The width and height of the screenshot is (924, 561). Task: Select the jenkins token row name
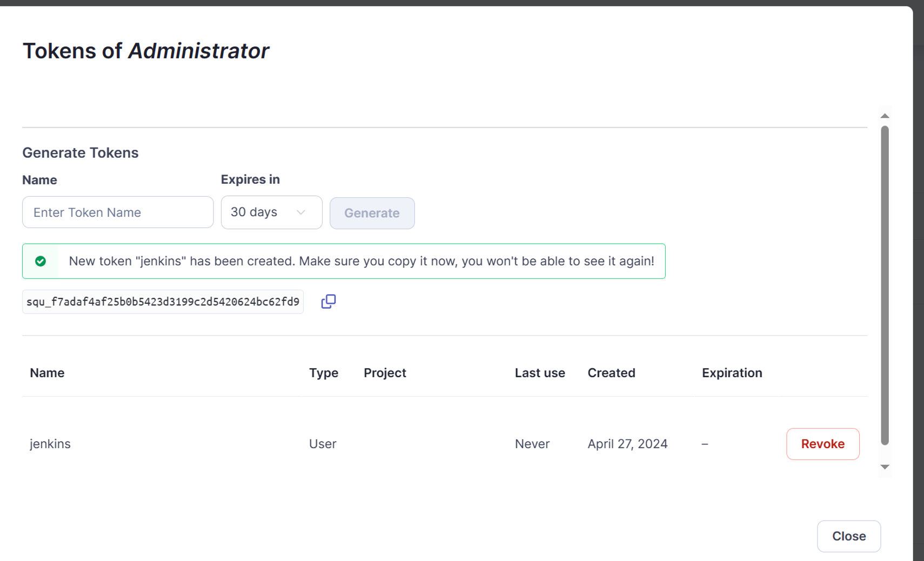click(50, 444)
